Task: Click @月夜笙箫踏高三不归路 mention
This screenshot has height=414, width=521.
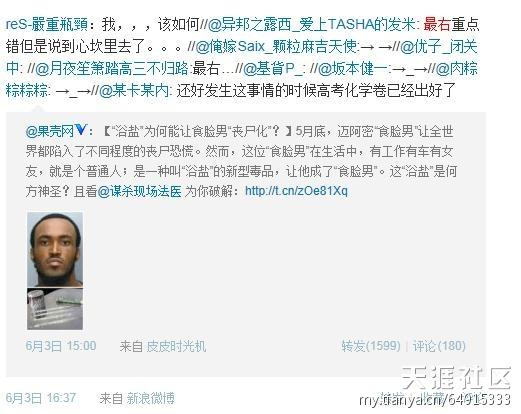Action: tap(112, 69)
